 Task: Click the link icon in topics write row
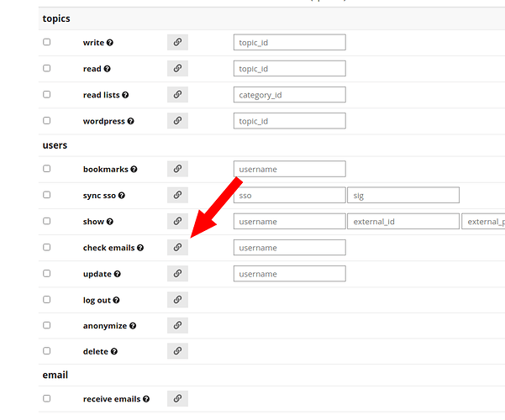click(177, 42)
